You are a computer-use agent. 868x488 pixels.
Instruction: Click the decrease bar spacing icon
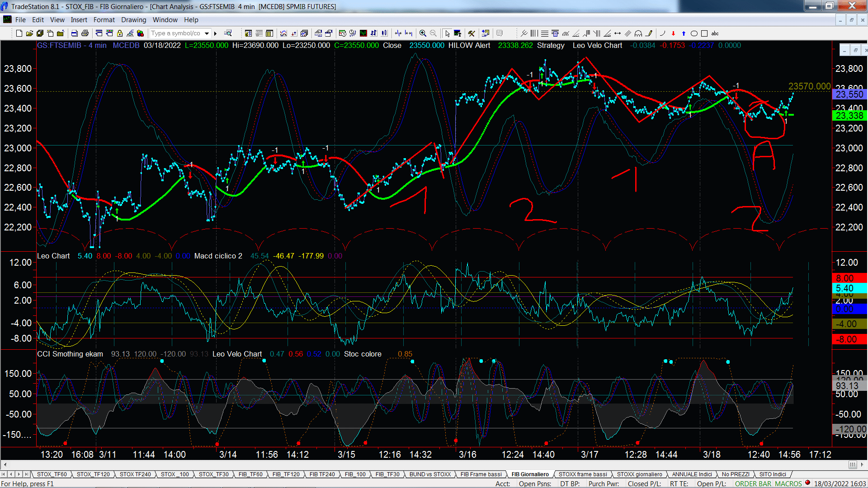pyautogui.click(x=398, y=33)
